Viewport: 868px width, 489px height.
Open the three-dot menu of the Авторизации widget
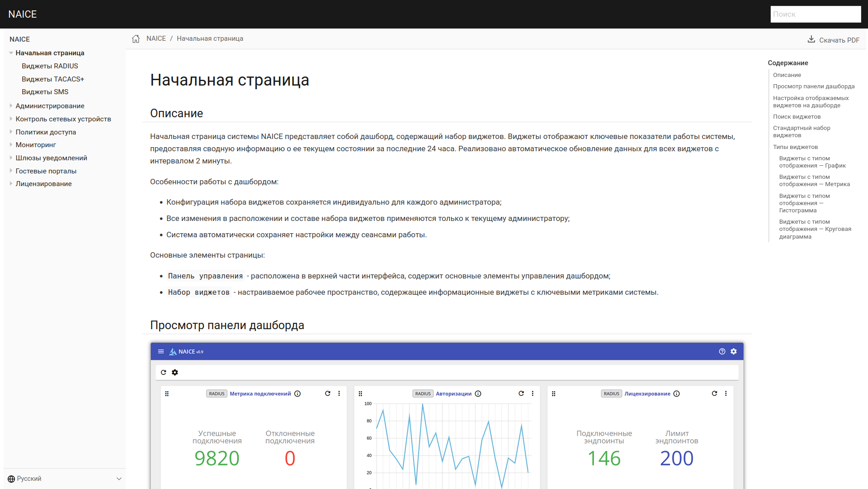532,393
